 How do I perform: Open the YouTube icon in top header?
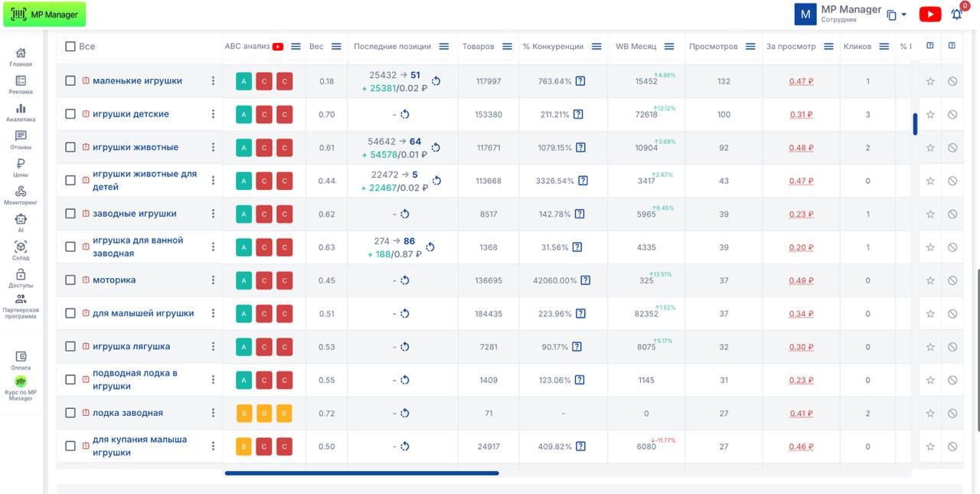click(x=930, y=14)
